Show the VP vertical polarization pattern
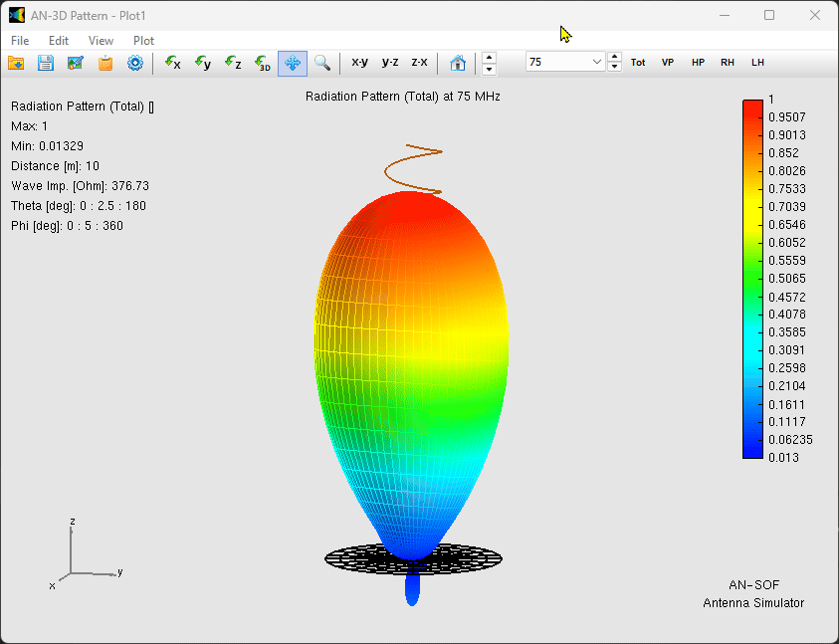This screenshot has width=839, height=644. pos(668,63)
